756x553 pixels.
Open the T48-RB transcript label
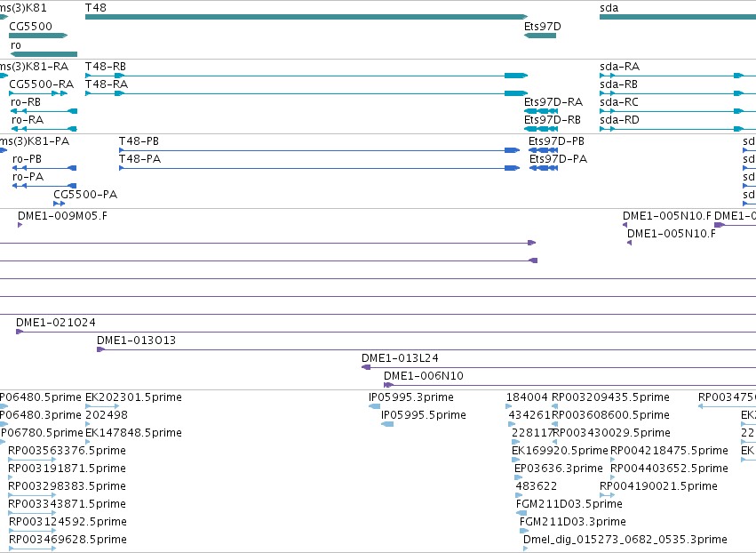point(105,66)
